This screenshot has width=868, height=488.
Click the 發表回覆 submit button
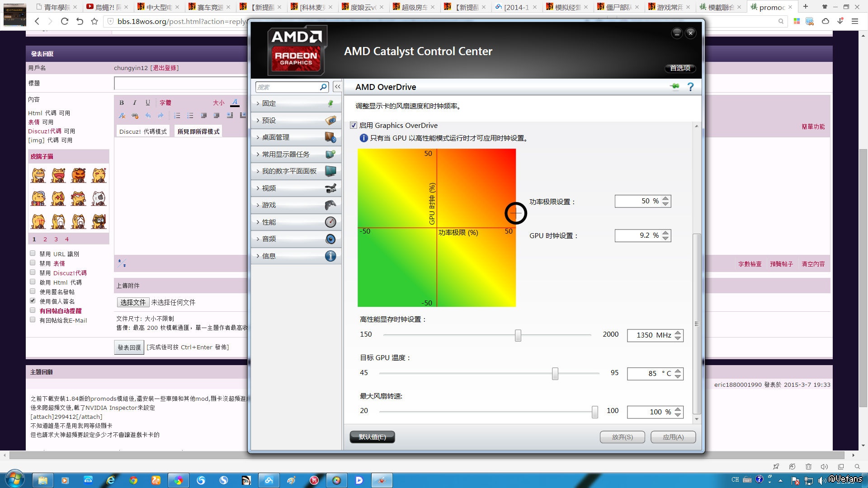[x=129, y=347]
